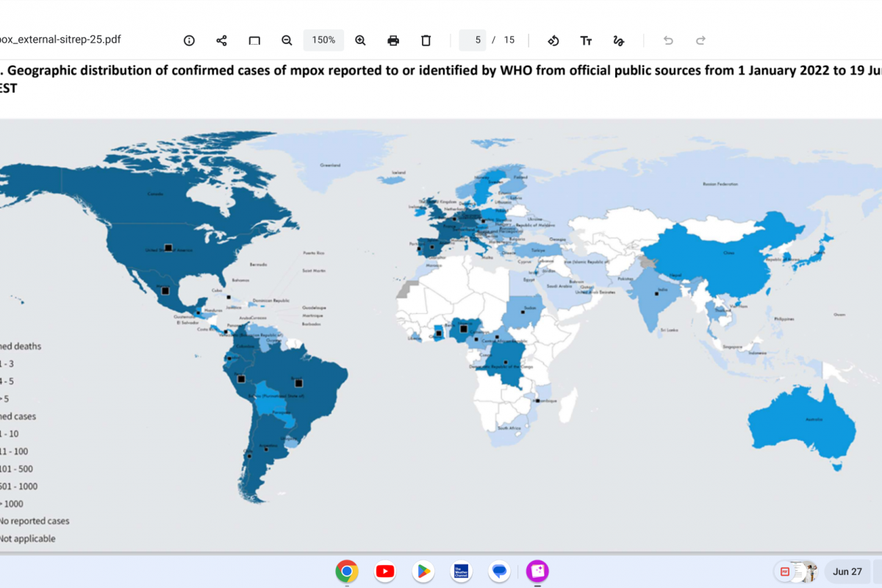This screenshot has width=882, height=588.
Task: Open the Jun 27 date calendar
Action: point(847,571)
